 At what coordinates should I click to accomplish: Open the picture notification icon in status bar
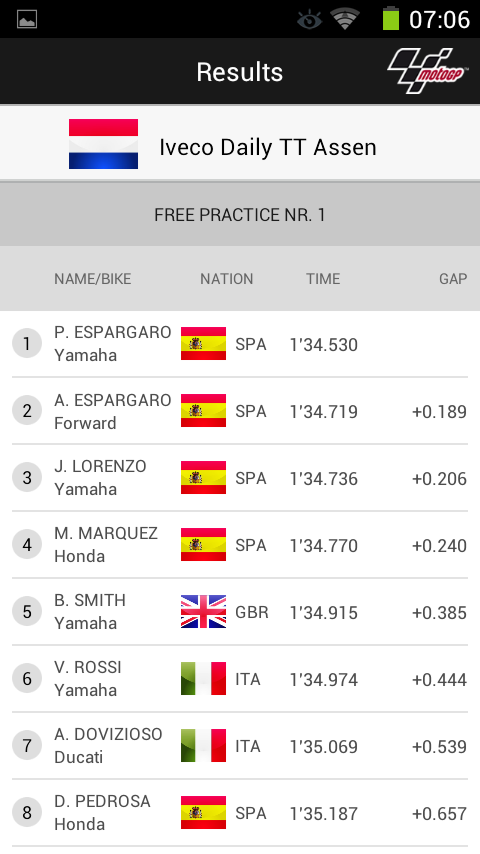27,20
